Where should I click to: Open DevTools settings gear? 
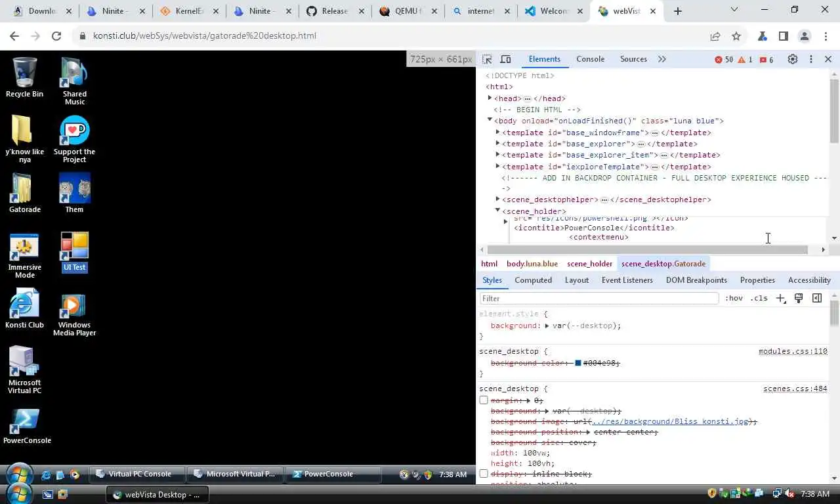tap(793, 59)
